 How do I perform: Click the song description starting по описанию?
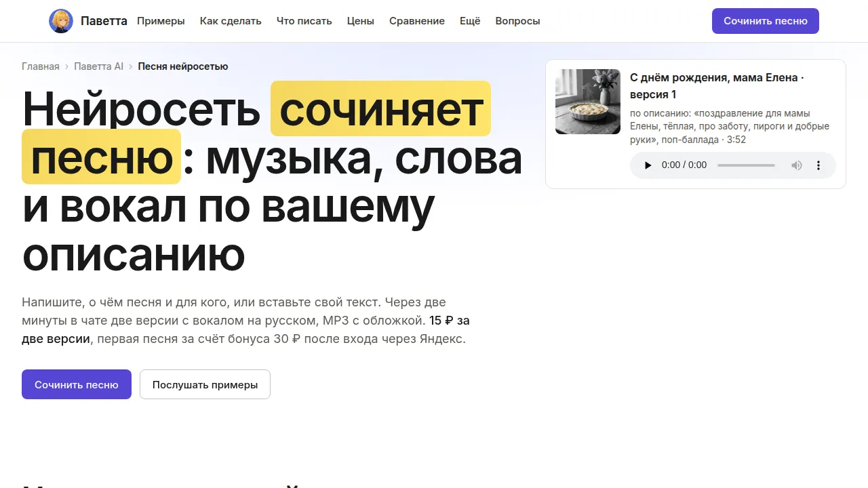730,127
